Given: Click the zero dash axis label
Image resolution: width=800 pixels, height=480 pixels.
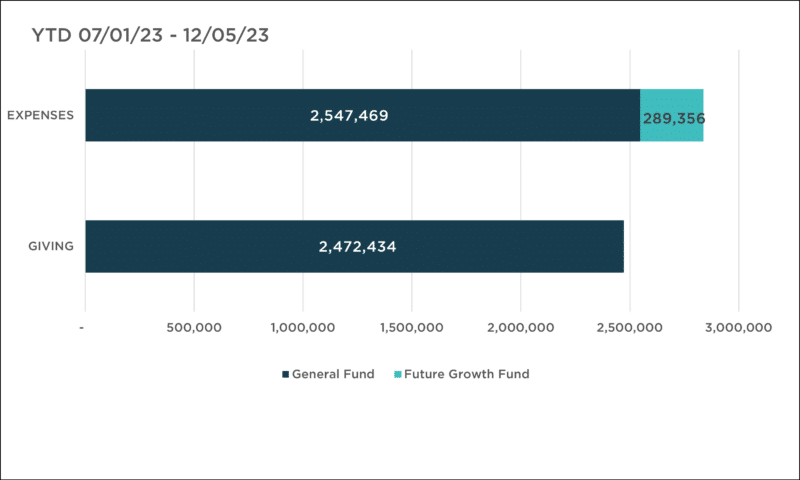Looking at the screenshot, I should coord(82,327).
